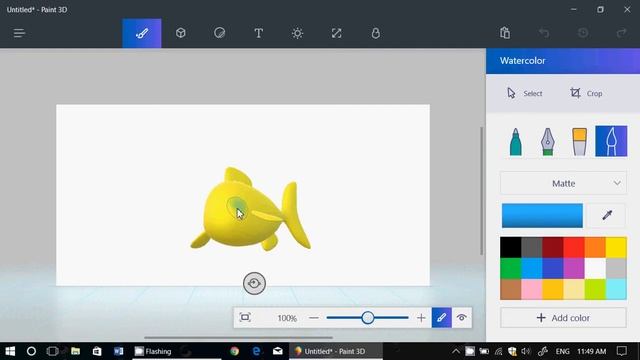The height and width of the screenshot is (360, 640).
Task: Zoom out with the minus button
Action: (313, 318)
